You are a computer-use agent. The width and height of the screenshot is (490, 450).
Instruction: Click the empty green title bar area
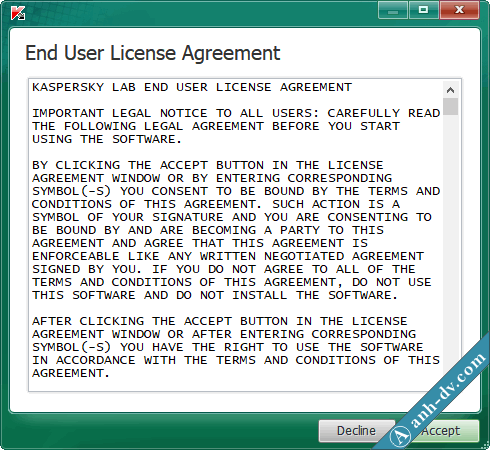(200, 13)
